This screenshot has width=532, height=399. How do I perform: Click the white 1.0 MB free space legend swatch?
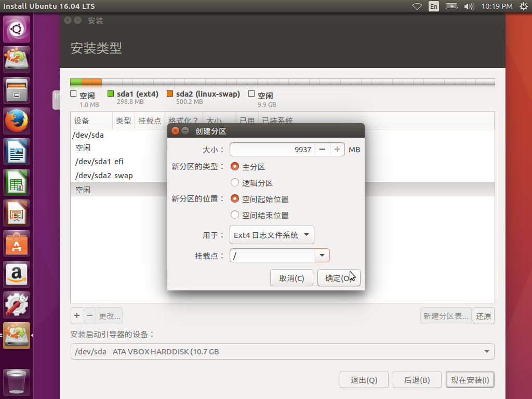click(x=73, y=94)
